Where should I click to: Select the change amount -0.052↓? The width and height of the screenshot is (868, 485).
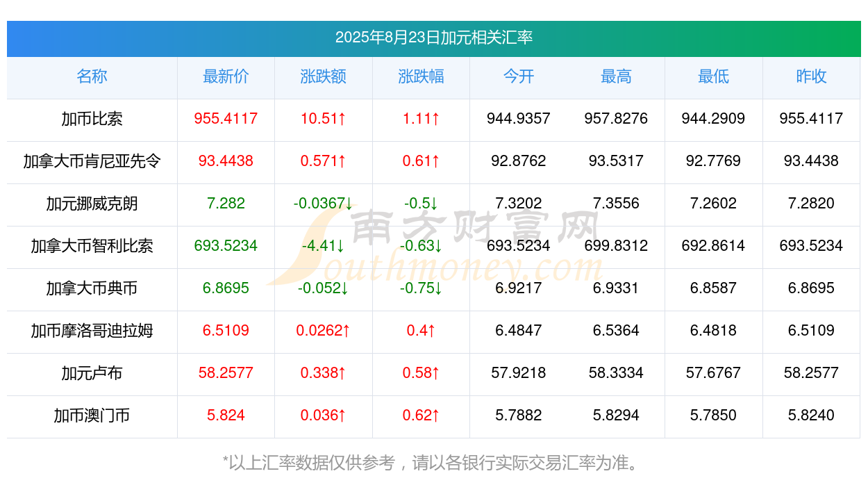(324, 288)
